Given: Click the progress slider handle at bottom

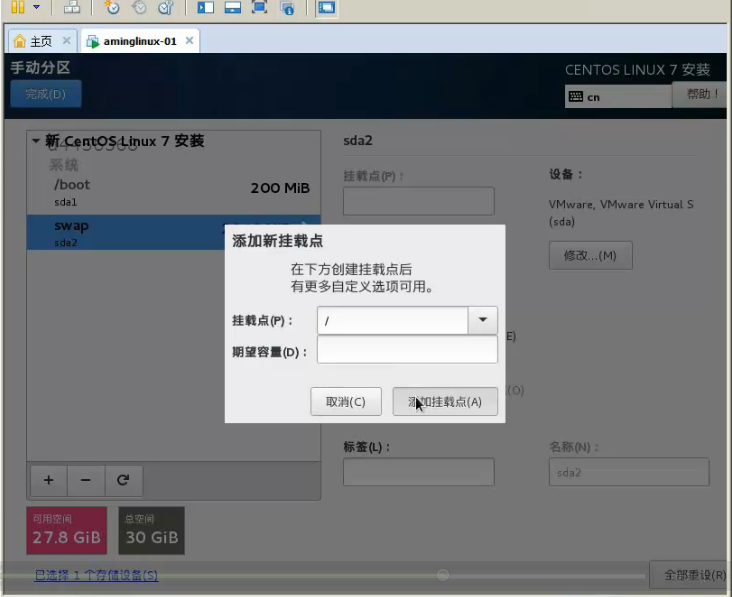Looking at the screenshot, I should [x=443, y=575].
